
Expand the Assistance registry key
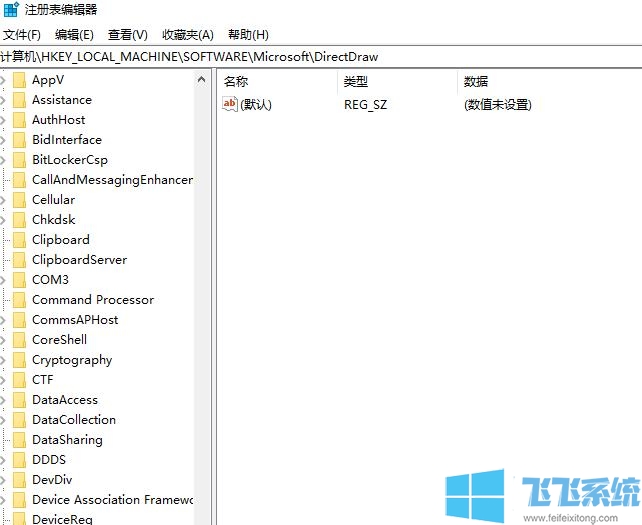tap(4, 100)
